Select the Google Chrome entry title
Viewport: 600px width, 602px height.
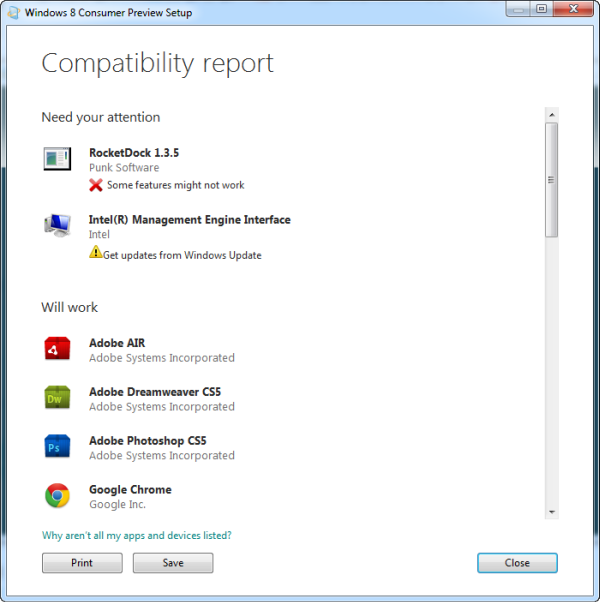[130, 490]
